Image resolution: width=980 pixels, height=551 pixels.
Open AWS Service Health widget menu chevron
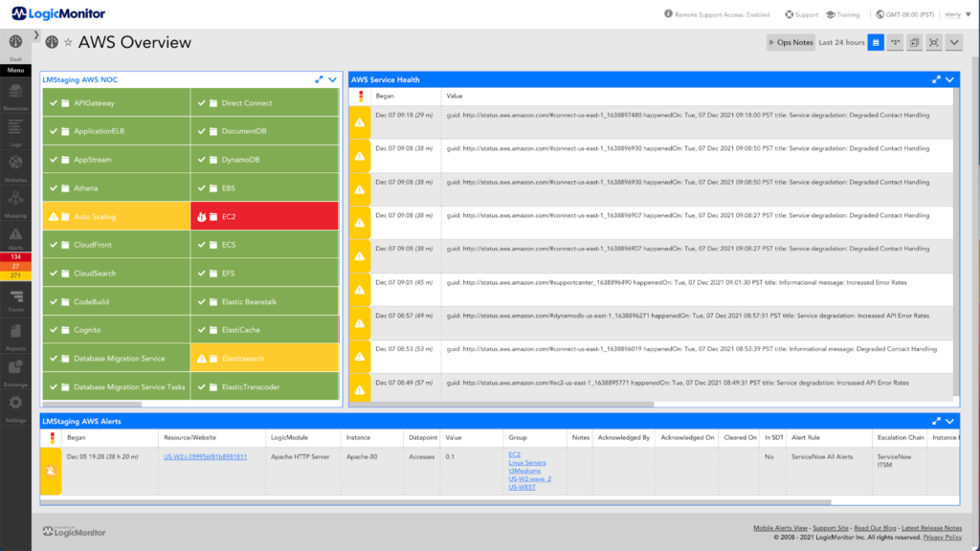pos(950,79)
